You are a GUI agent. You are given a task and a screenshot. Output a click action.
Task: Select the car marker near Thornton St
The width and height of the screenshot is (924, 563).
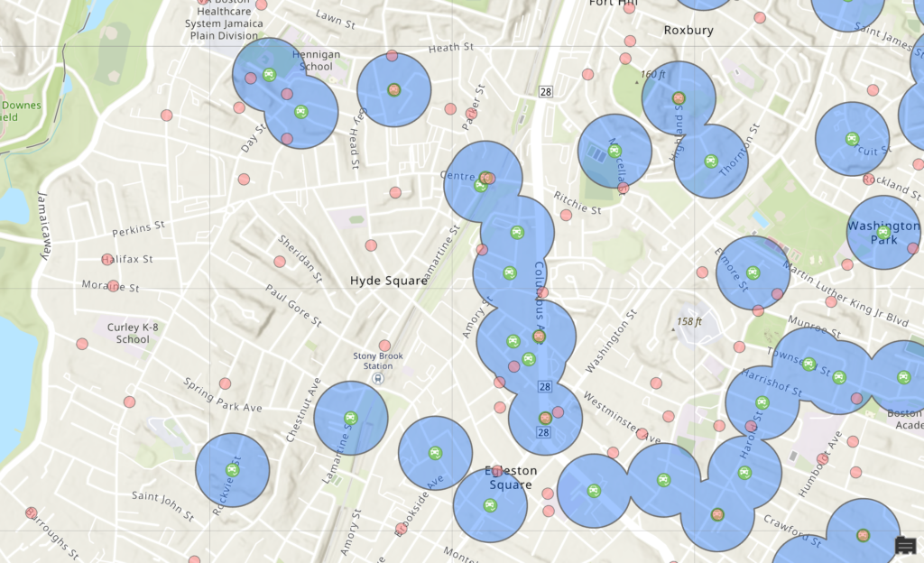pos(711,161)
